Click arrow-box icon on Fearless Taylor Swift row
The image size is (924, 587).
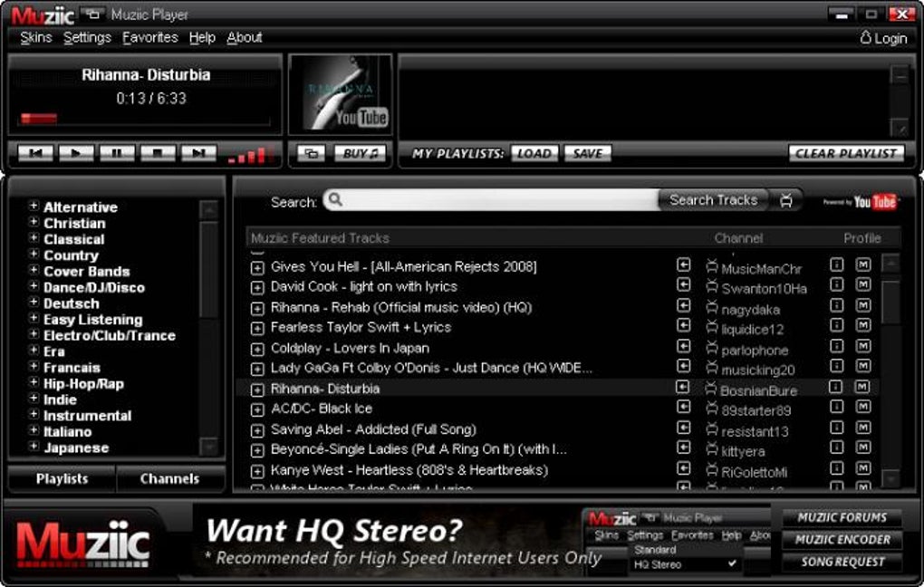coord(684,325)
